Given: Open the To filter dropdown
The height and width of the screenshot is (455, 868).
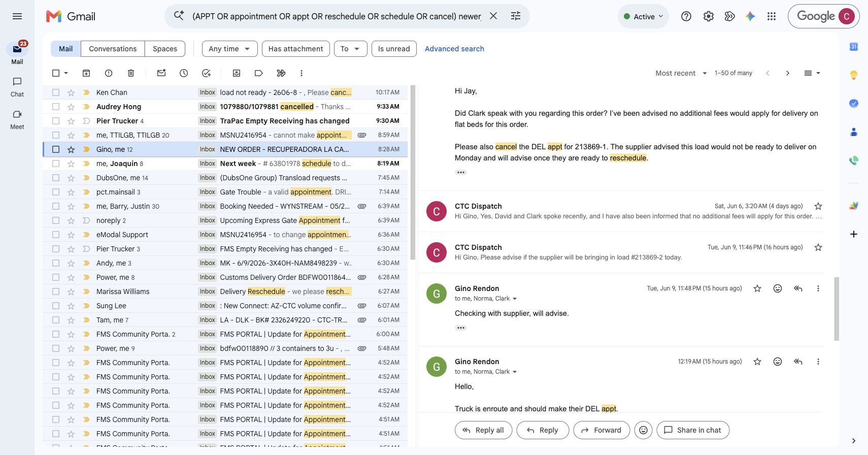Looking at the screenshot, I should pyautogui.click(x=350, y=49).
